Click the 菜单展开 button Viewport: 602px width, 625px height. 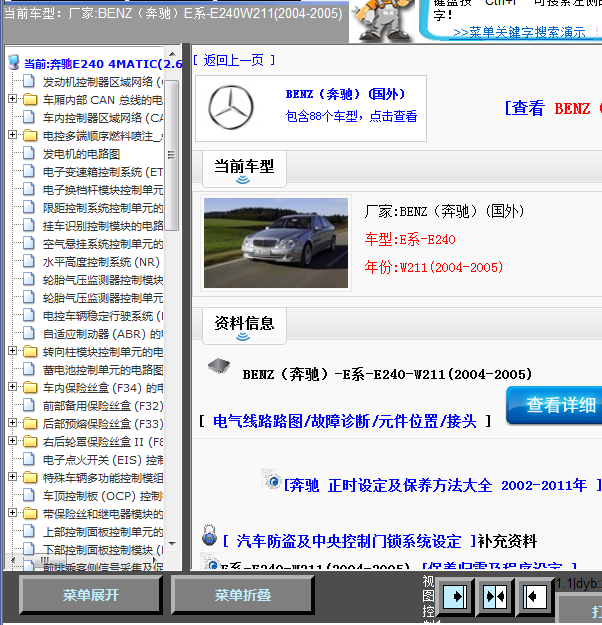tap(91, 595)
